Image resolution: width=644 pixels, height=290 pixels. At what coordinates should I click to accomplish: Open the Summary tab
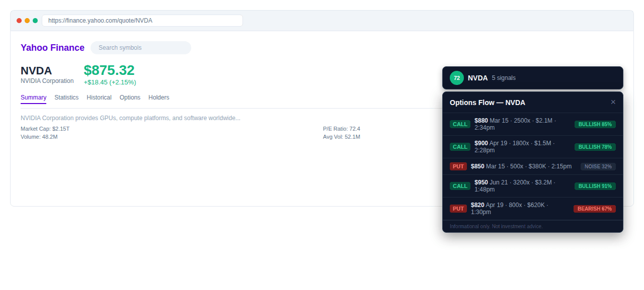pyautogui.click(x=33, y=98)
